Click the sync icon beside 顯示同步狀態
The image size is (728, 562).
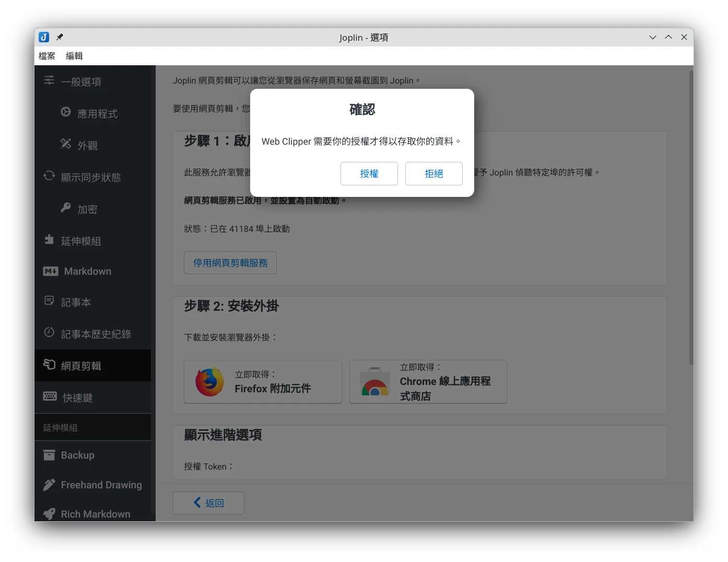[x=49, y=175]
